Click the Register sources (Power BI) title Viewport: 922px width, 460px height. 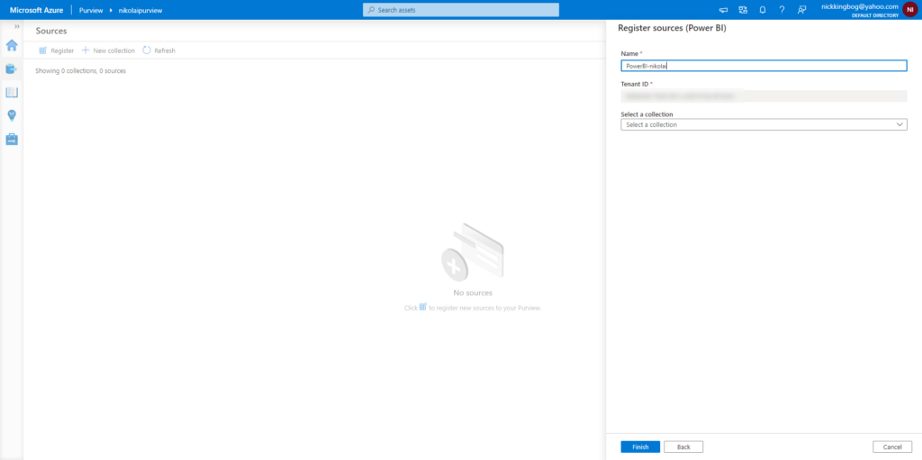[672, 28]
